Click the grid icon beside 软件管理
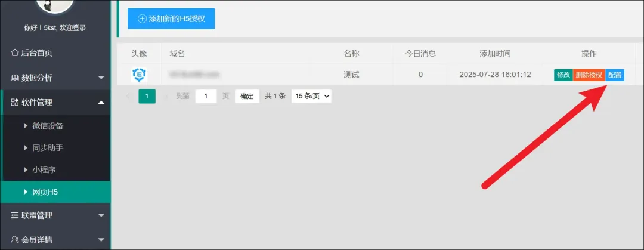The image size is (644, 250). (14, 103)
